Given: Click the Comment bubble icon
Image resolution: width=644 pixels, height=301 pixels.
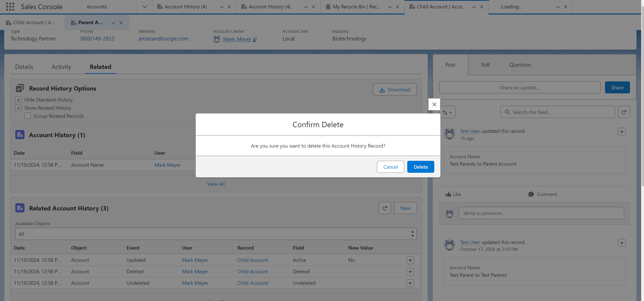Looking at the screenshot, I should (531, 194).
